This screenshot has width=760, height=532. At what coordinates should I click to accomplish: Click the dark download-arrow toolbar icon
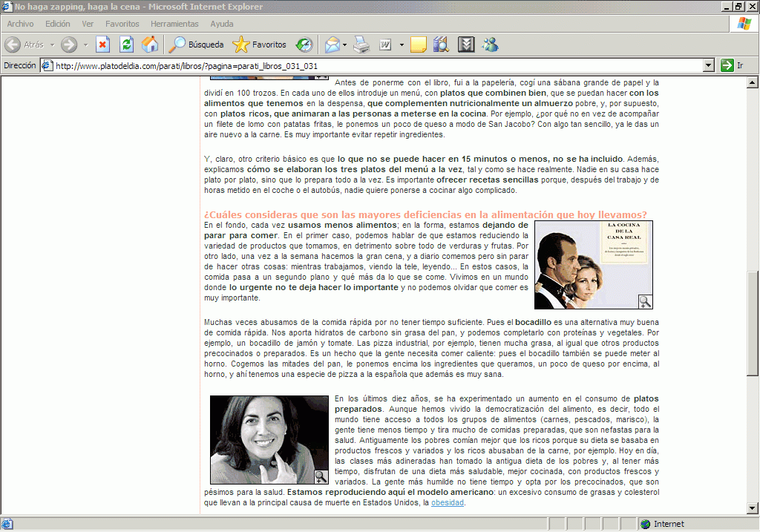[466, 45]
